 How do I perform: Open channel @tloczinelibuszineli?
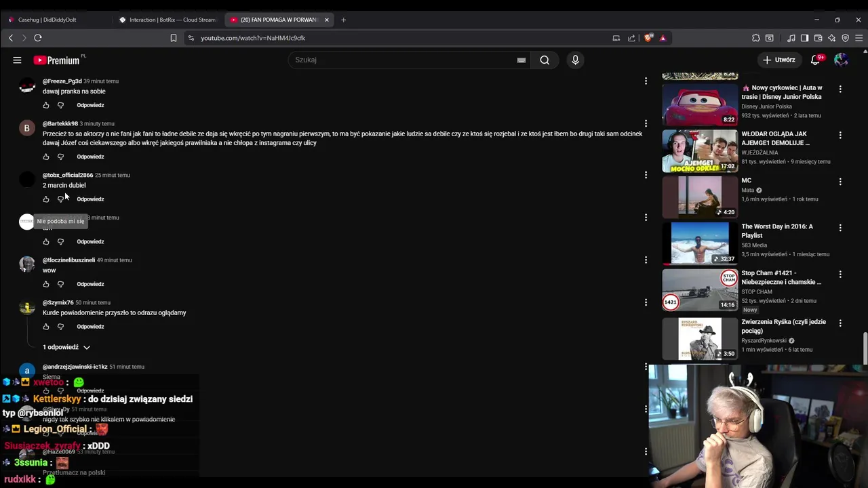pos(68,260)
